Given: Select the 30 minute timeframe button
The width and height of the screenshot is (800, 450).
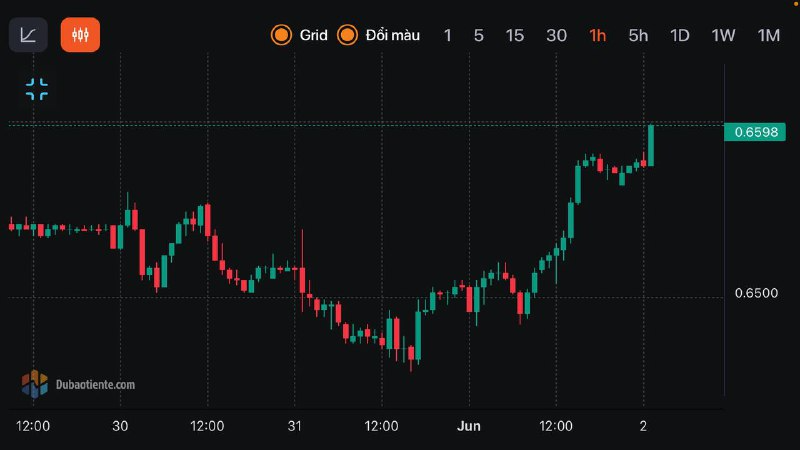Looking at the screenshot, I should (x=556, y=35).
